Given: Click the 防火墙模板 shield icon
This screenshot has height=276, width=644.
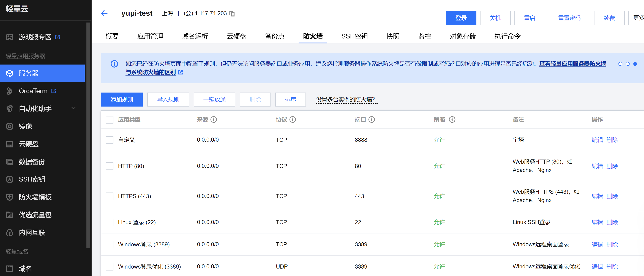Looking at the screenshot, I should [x=10, y=197].
